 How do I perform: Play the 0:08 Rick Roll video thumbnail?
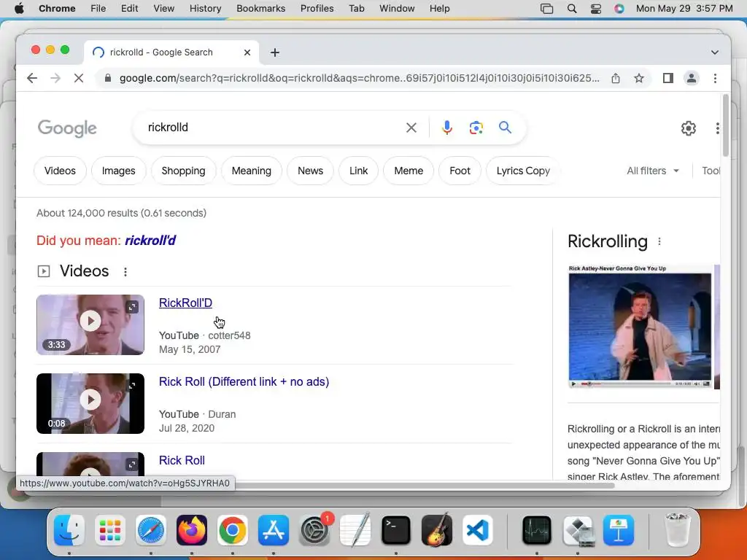tap(90, 404)
